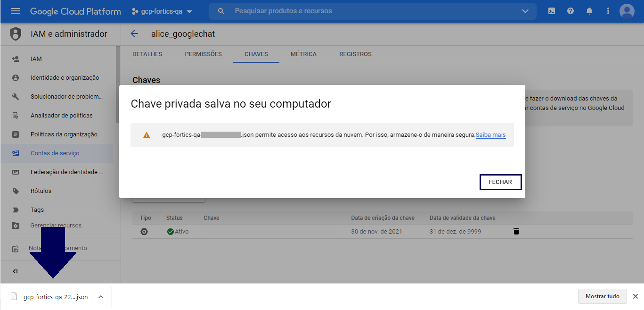
Task: Go back with the left arrow
Action: (x=134, y=34)
